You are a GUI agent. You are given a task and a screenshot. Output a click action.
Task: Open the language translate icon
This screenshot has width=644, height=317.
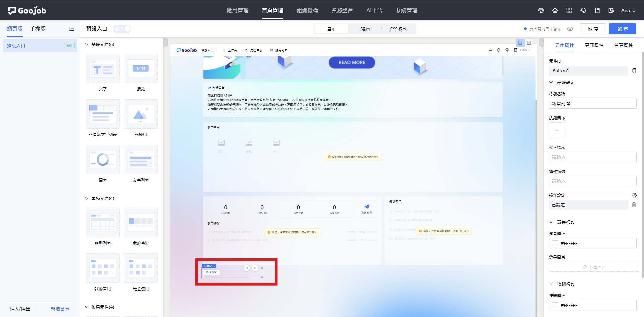(611, 10)
